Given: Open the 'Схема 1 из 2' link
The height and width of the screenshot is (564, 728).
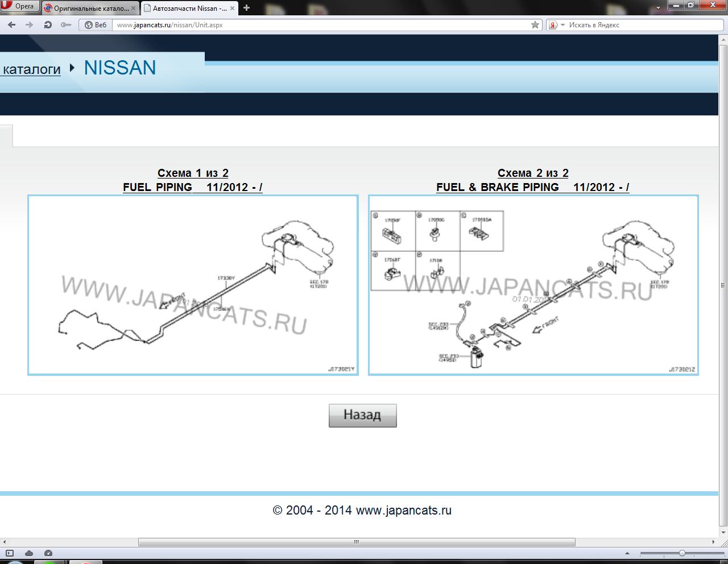Looking at the screenshot, I should (193, 173).
